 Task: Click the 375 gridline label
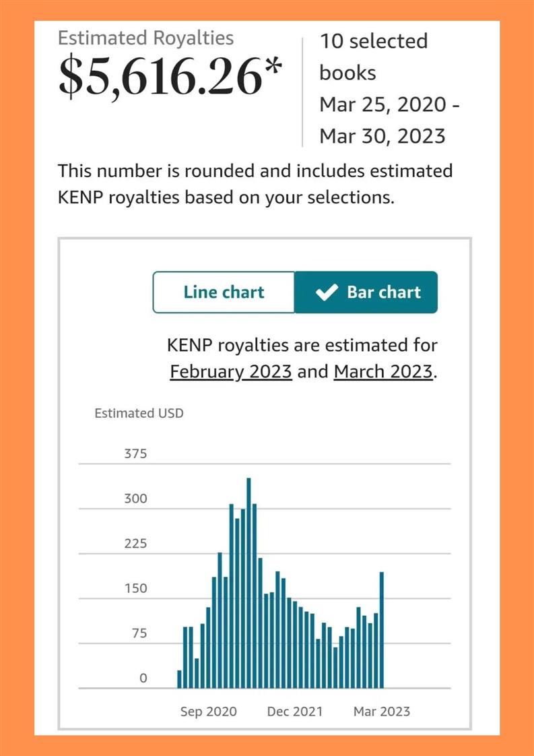pos(135,453)
